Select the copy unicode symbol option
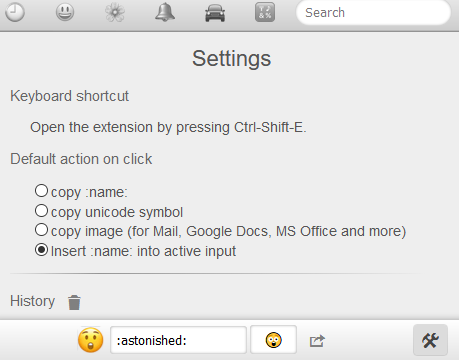 (x=41, y=210)
